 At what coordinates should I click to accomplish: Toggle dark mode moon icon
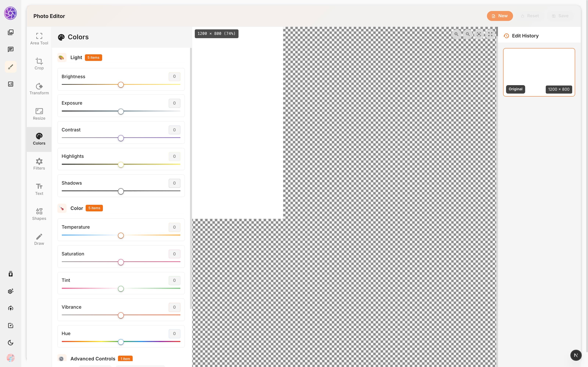click(10, 343)
